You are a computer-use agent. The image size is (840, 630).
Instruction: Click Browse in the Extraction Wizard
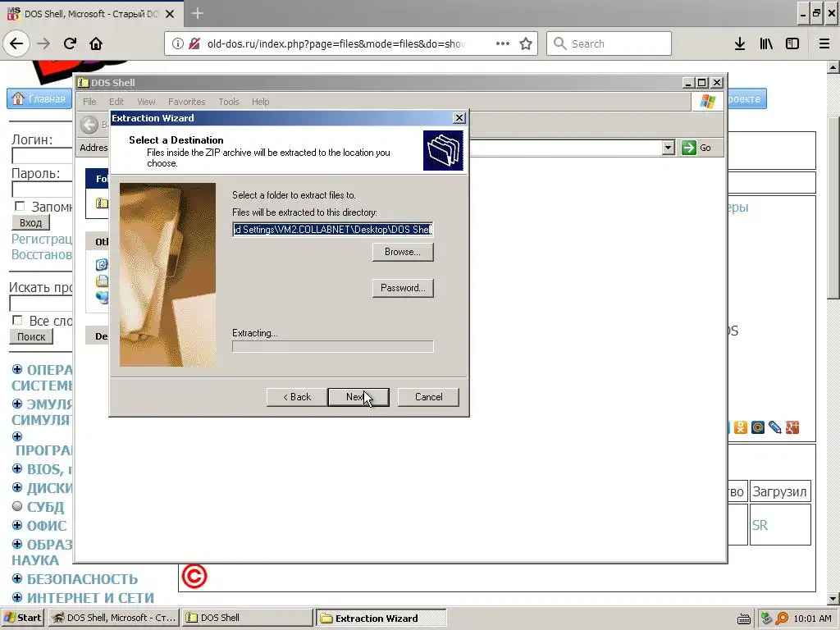403,252
